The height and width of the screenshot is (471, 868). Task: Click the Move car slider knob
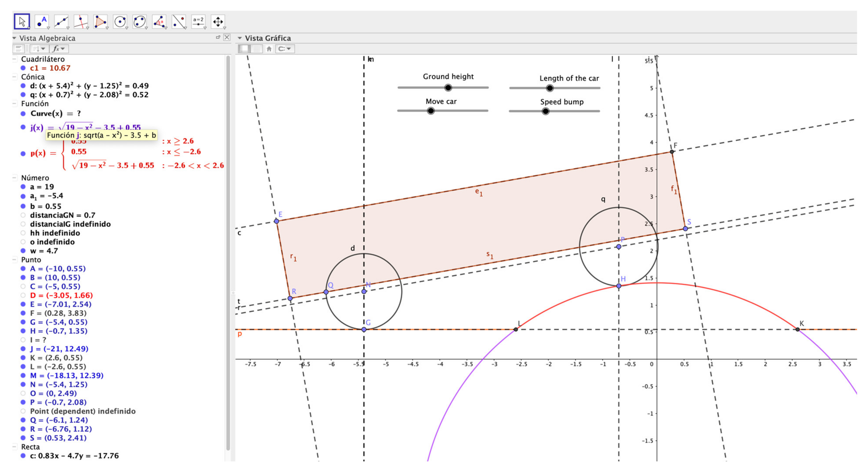pos(431,111)
